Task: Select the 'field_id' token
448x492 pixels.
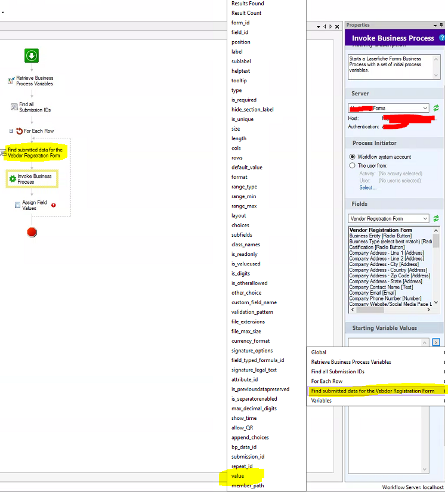Action: 240,32
